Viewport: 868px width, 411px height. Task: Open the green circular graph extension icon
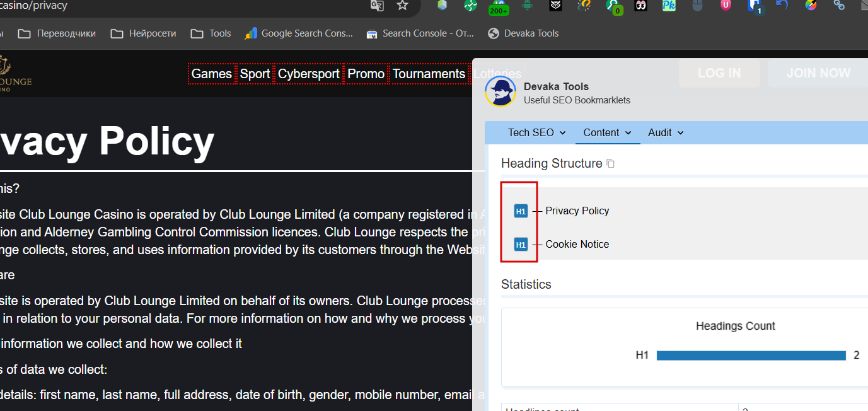tap(470, 6)
